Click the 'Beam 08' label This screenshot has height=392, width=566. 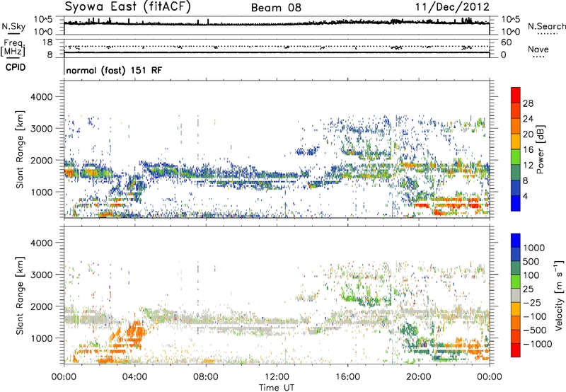(x=276, y=8)
